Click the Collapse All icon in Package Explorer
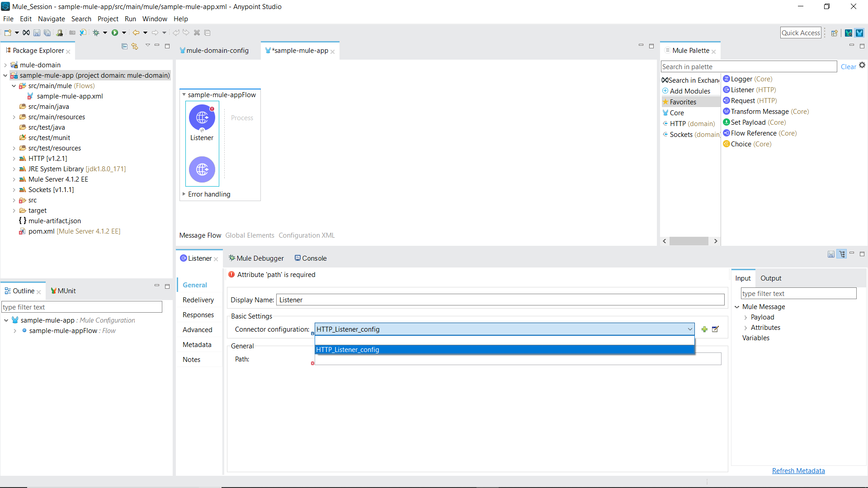This screenshot has width=868, height=488. point(124,46)
